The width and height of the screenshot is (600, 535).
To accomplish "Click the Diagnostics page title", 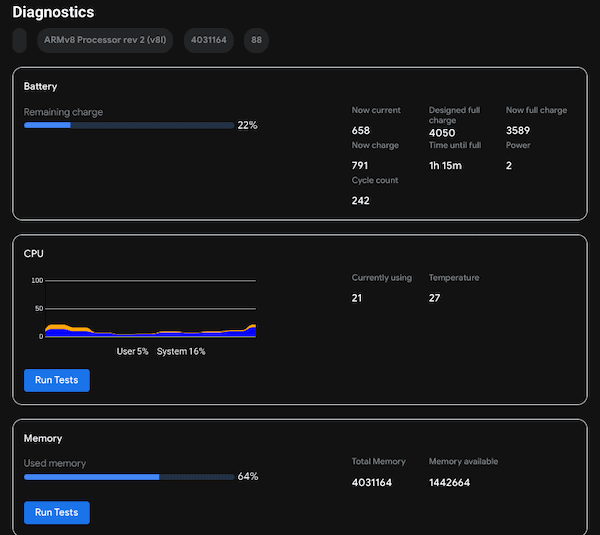I will tap(53, 12).
